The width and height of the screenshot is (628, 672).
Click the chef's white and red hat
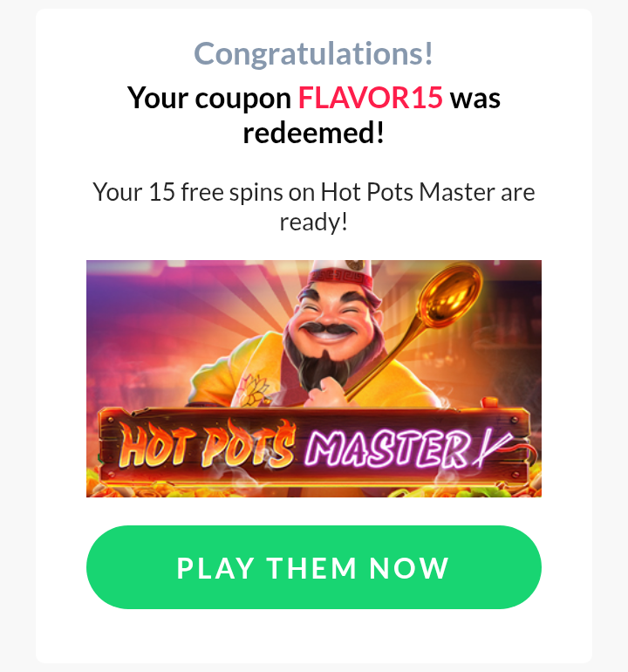340,274
